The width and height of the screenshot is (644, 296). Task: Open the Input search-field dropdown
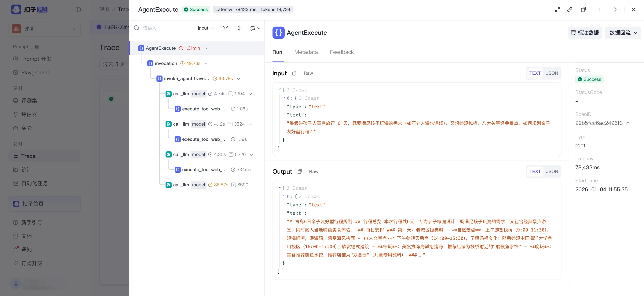(x=206, y=28)
